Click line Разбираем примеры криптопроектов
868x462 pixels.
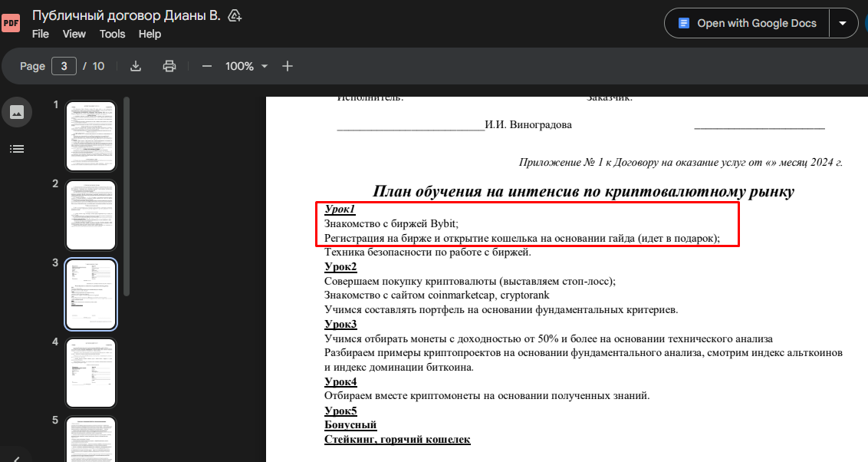point(584,353)
